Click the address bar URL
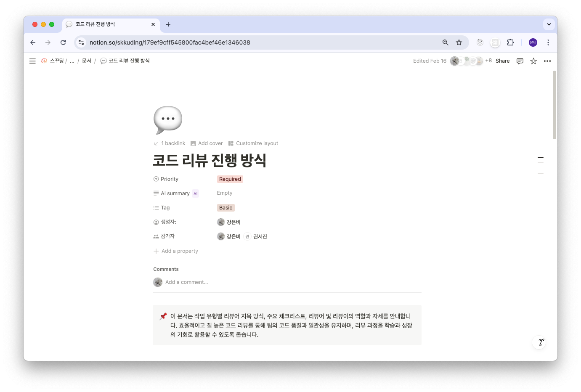The image size is (581, 392). pos(170,42)
